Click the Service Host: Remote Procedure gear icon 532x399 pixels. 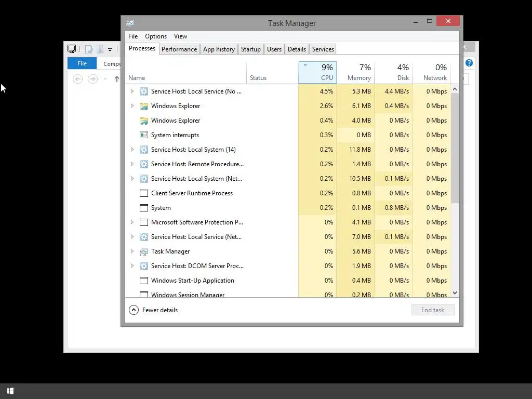(144, 164)
